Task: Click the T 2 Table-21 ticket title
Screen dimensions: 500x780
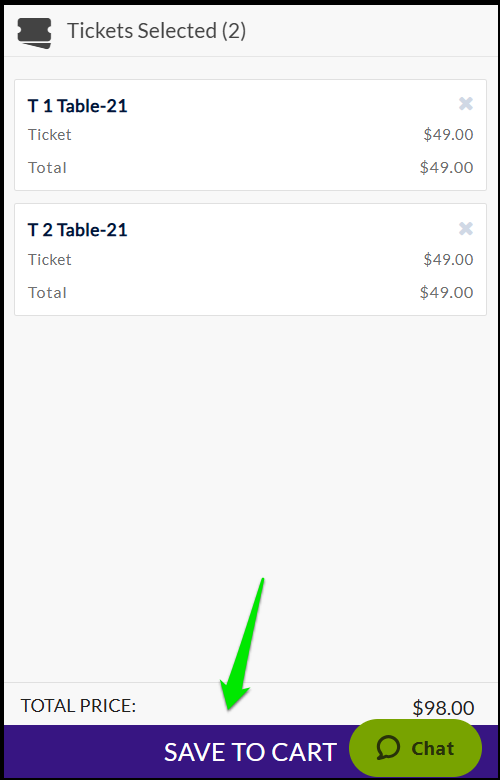Action: (x=78, y=230)
